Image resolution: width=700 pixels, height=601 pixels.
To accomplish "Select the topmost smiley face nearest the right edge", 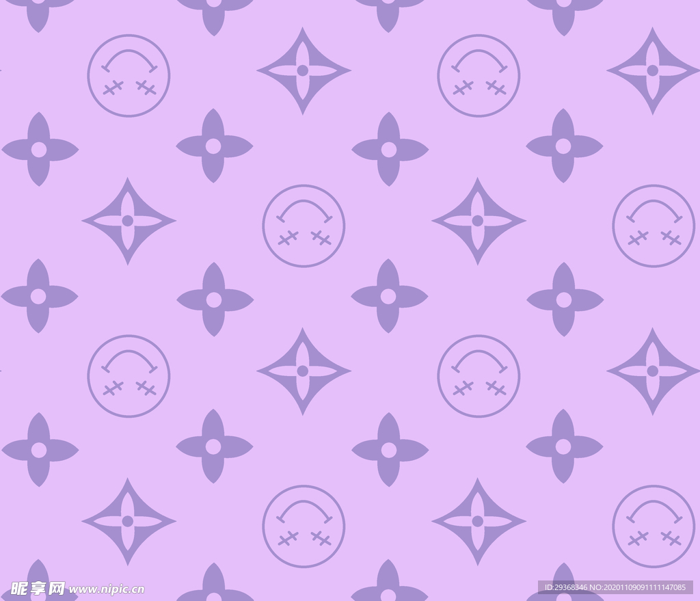I will 479,75.
